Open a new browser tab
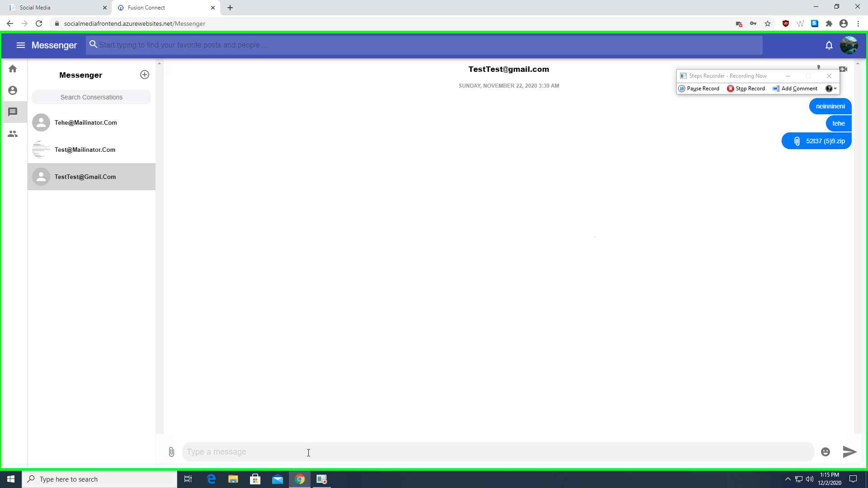The width and height of the screenshot is (868, 488). (230, 8)
